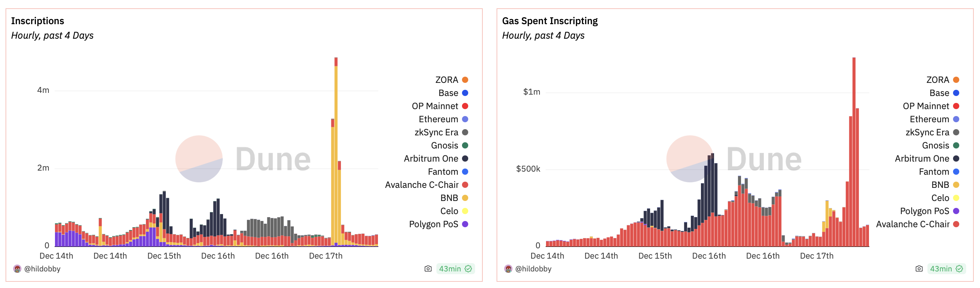Click the 43min refresh badge on Inscriptions chart
This screenshot has height=288, width=980.
pyautogui.click(x=450, y=269)
